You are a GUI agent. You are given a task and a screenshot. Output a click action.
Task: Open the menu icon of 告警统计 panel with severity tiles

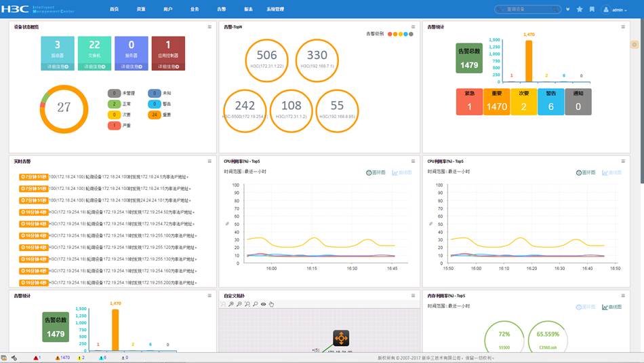coord(623,26)
